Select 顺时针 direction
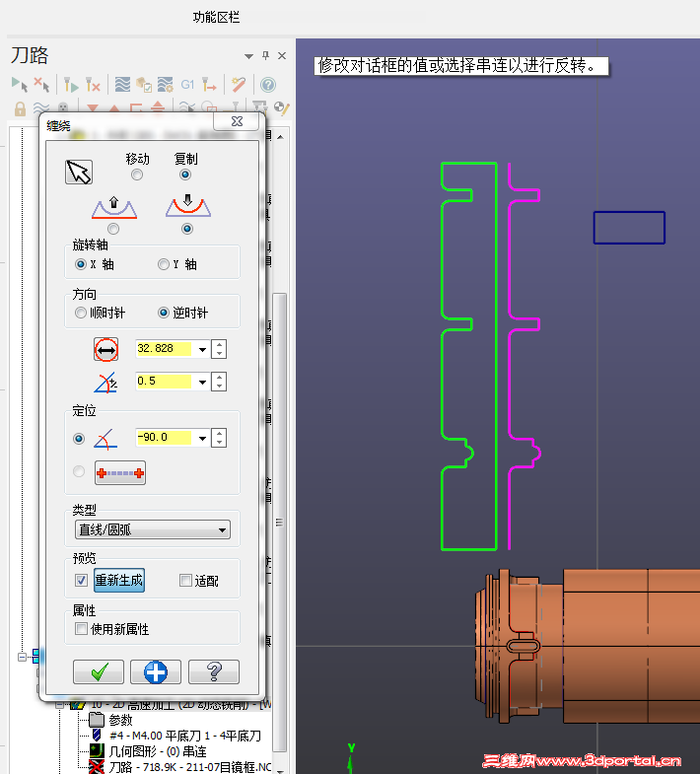 80,313
